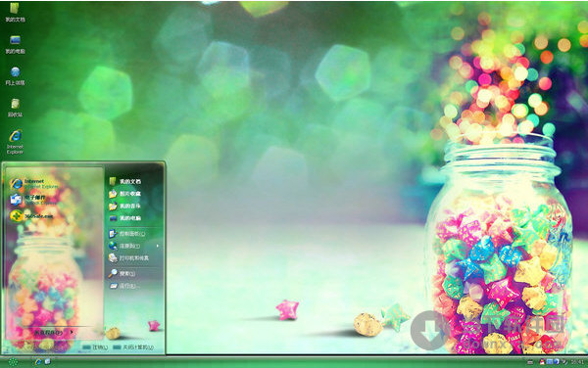
Task: Open 控制面板 control panel from Start menu
Action: click(127, 234)
